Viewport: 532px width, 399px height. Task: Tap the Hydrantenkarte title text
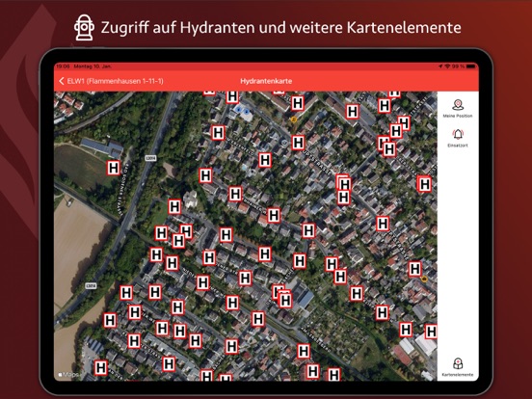266,81
